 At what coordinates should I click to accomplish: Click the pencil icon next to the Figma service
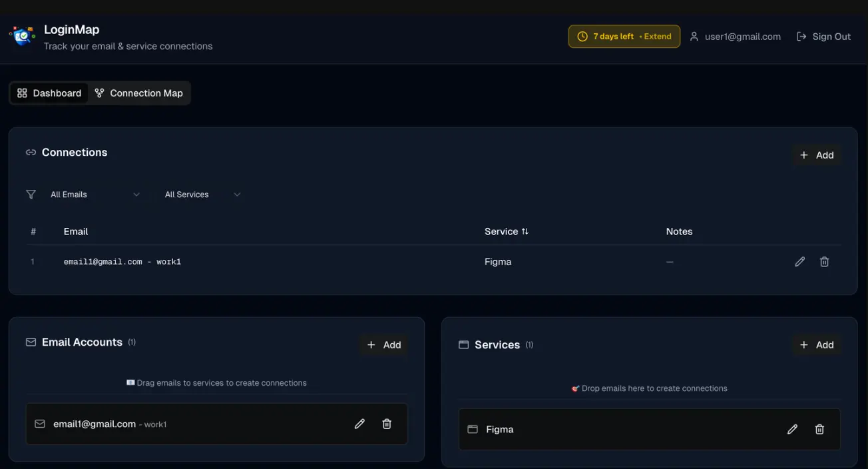[792, 429]
